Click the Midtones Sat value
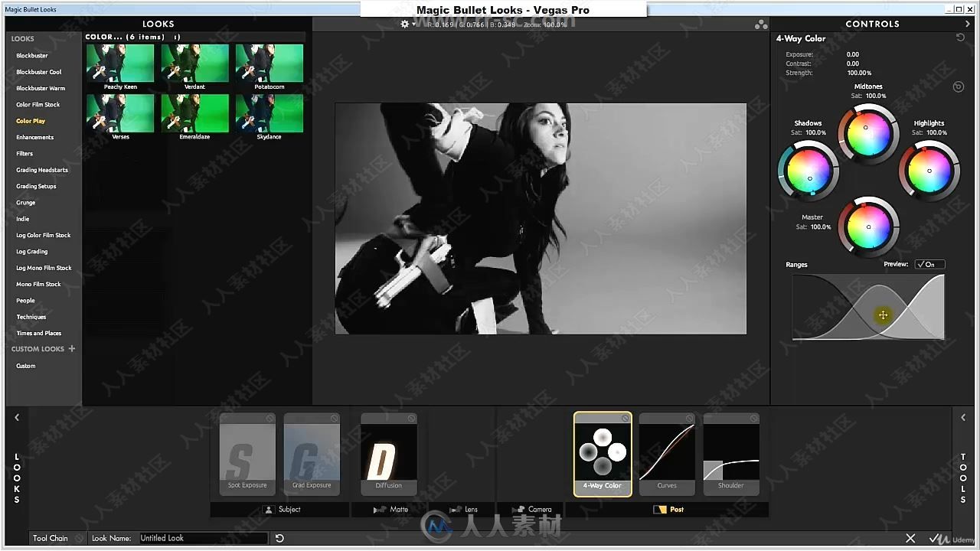Viewport: 980px width, 551px height. [876, 96]
